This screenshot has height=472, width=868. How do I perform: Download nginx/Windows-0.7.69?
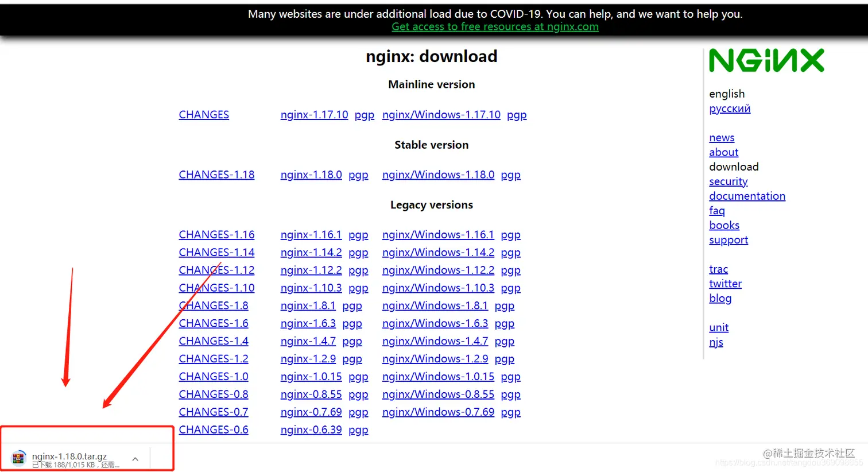[438, 413]
